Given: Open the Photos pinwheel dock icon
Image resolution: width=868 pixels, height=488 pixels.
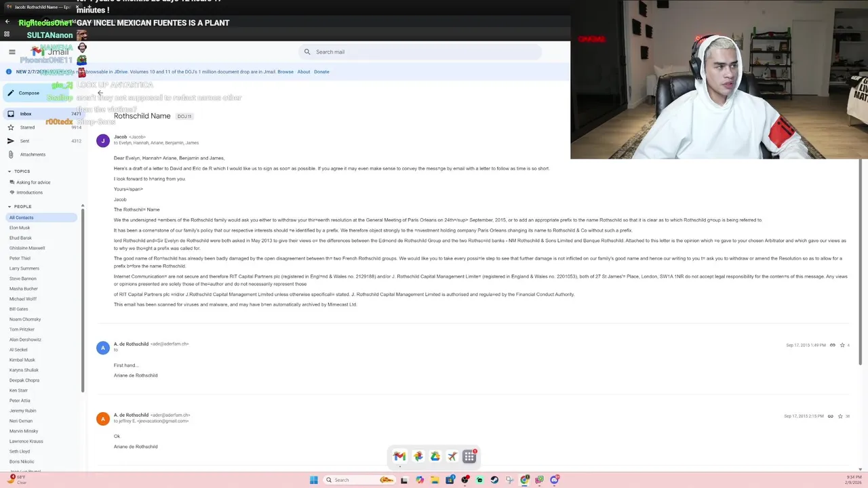Looking at the screenshot, I should pyautogui.click(x=418, y=456).
